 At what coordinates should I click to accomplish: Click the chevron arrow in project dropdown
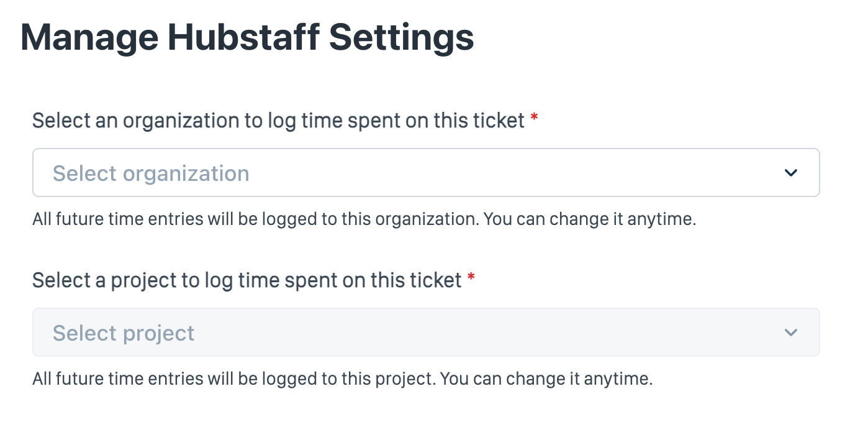790,333
